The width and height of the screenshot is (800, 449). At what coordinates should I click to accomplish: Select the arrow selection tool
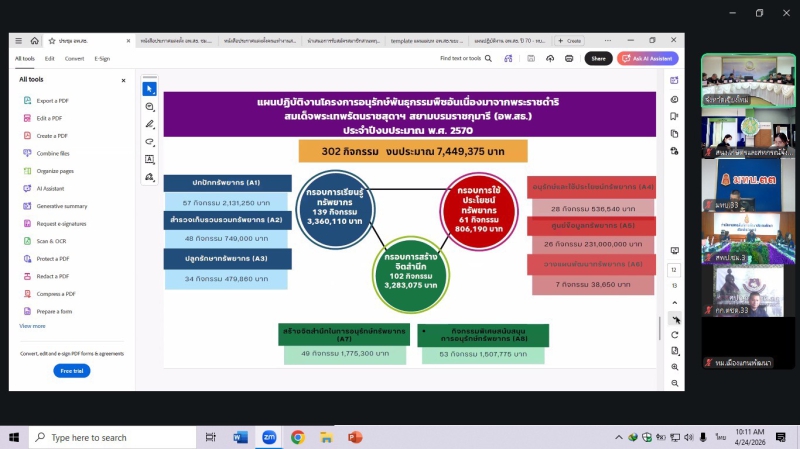click(x=150, y=89)
